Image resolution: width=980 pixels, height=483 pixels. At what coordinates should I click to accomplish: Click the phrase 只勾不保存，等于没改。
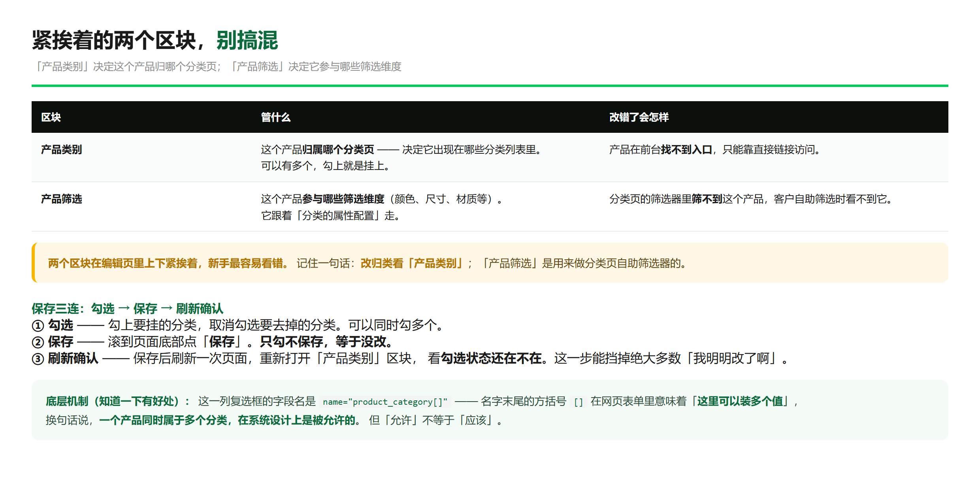[x=327, y=342]
